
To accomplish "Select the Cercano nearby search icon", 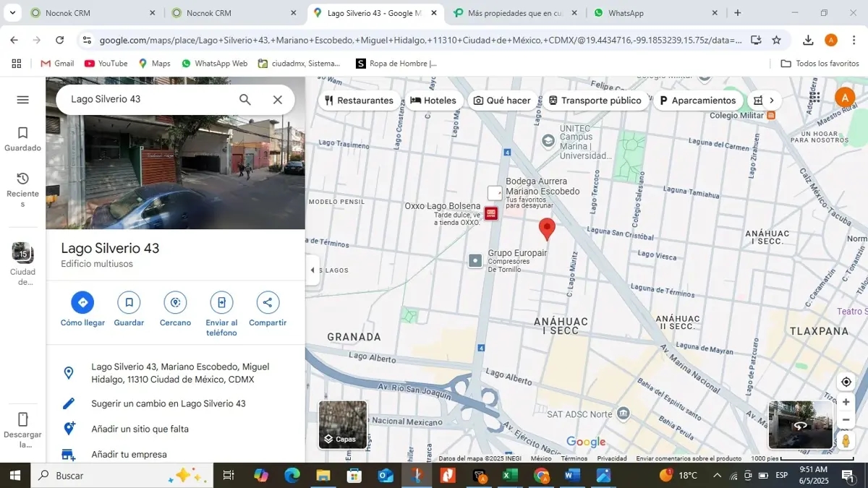I will pyautogui.click(x=174, y=302).
